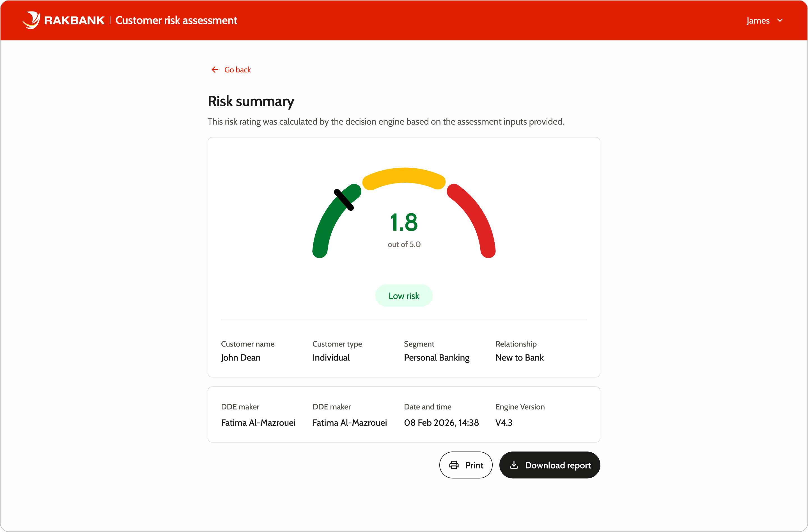Click the 1.8 risk score value
This screenshot has width=808, height=532.
[x=404, y=223]
